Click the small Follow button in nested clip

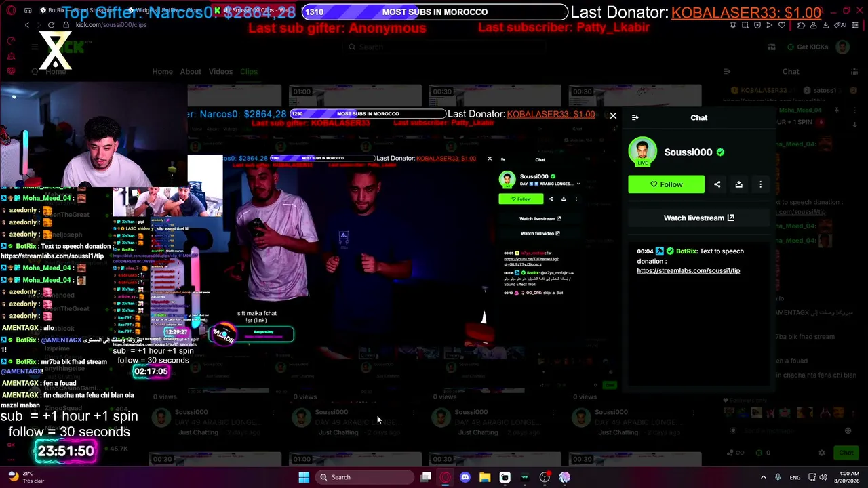click(521, 199)
